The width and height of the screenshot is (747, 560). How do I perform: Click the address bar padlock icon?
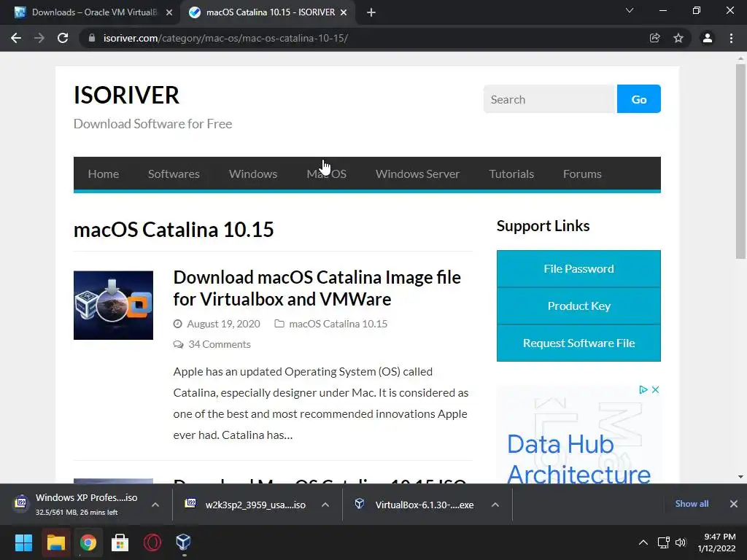tap(92, 38)
